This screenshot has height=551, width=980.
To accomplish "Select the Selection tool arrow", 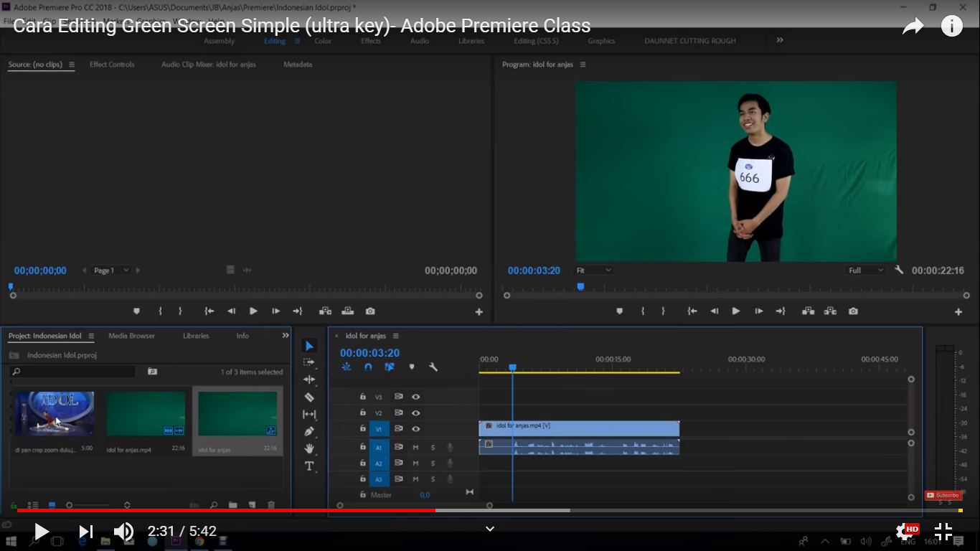I will (309, 346).
